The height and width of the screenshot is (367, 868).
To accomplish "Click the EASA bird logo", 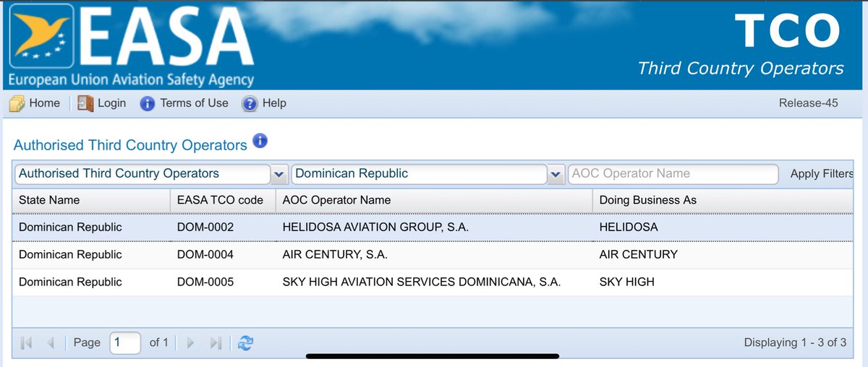I will point(42,37).
